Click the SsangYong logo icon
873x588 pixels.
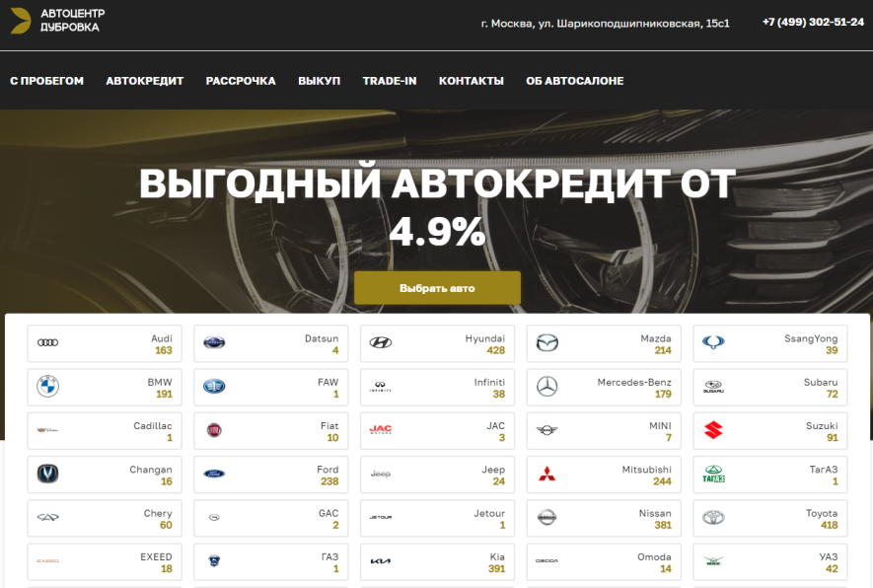713,342
